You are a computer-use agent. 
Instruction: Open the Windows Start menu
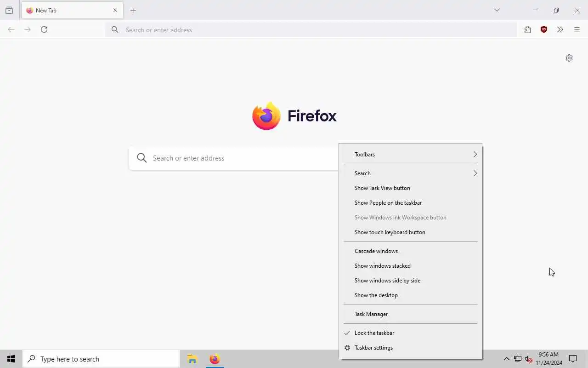tap(11, 359)
